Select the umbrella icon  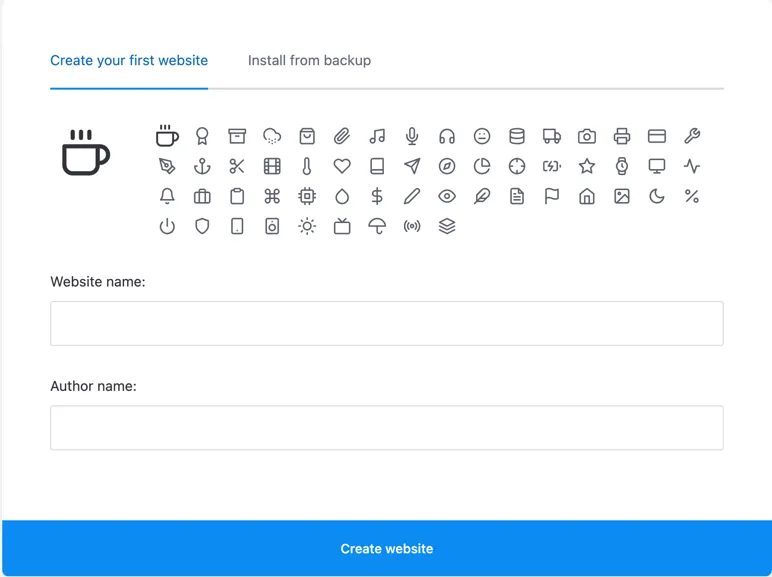pyautogui.click(x=377, y=226)
